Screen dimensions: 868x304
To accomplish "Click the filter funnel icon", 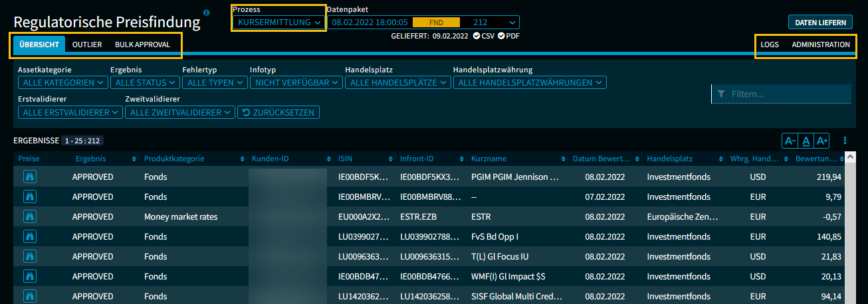I will click(721, 94).
